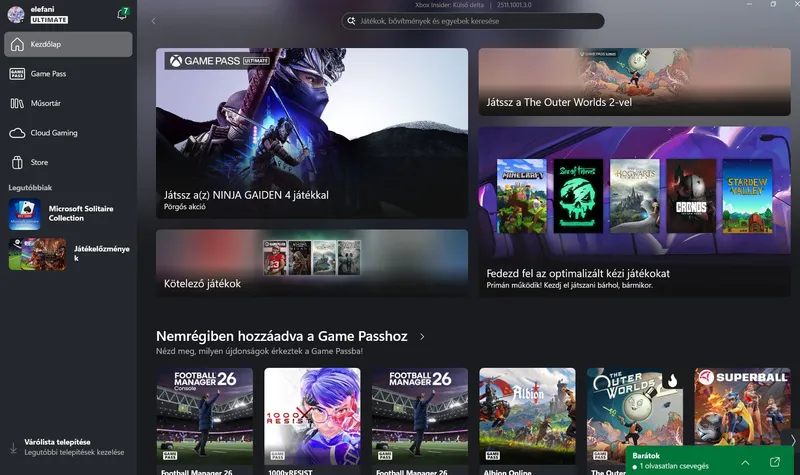Expand the Barátok friends panel chevron

(745, 462)
